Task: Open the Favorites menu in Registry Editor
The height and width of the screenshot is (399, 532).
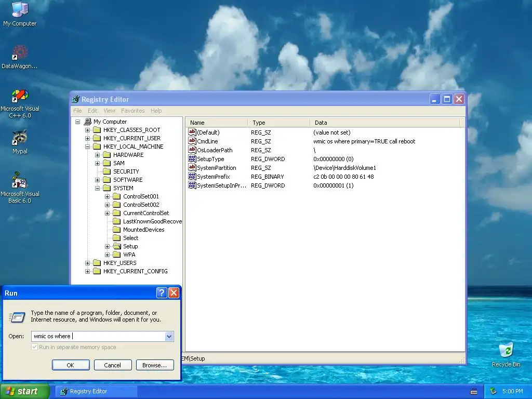Action: point(132,111)
